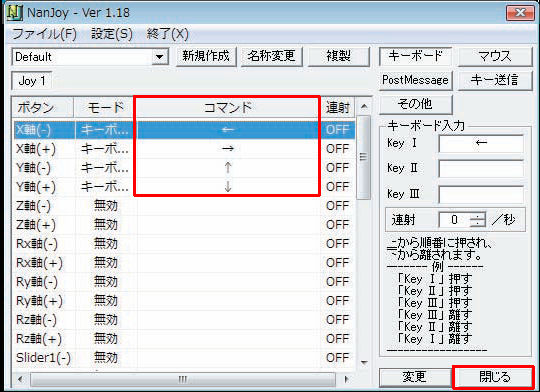Select the Z軸(+) row

click(184, 225)
